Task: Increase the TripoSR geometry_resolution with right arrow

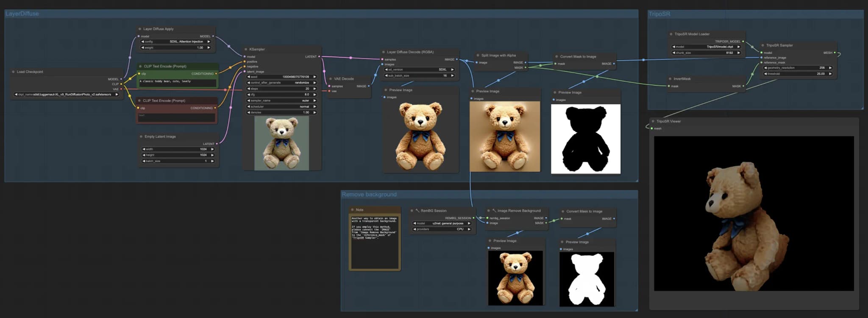Action: tap(830, 68)
